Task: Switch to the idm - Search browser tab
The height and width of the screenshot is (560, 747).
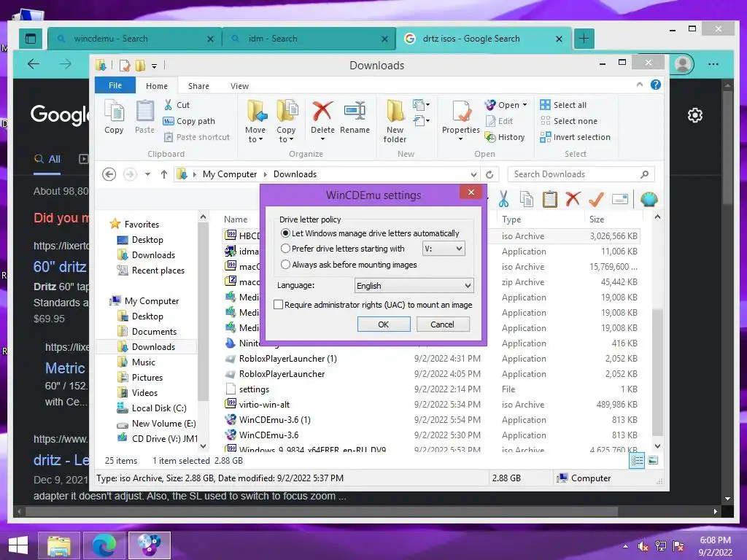Action: coord(309,39)
